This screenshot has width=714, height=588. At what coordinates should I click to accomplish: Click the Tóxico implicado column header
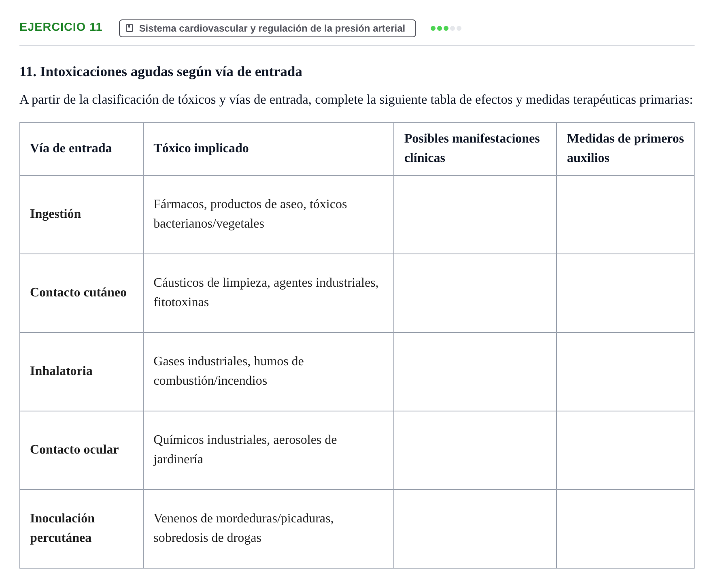click(x=269, y=149)
